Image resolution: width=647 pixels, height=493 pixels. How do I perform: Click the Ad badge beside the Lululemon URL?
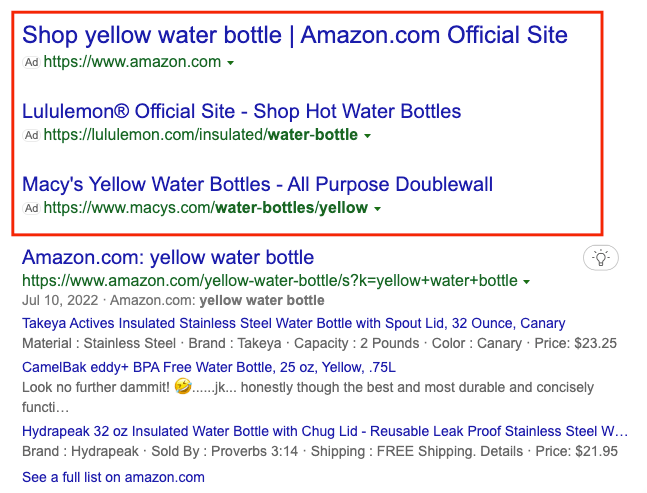click(32, 135)
